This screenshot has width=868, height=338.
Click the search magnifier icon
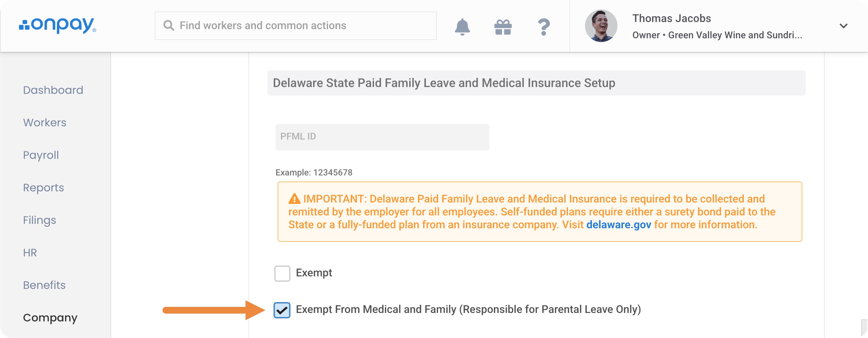(x=169, y=25)
